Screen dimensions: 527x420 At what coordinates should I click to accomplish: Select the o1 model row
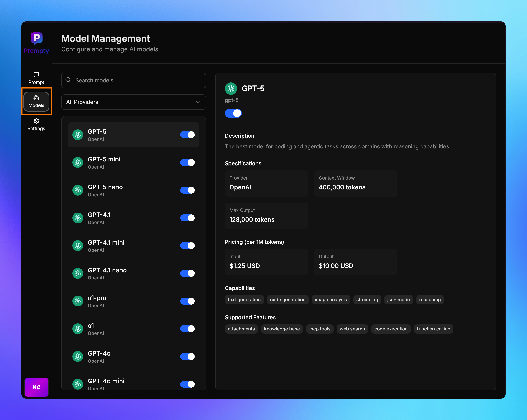click(x=122, y=329)
